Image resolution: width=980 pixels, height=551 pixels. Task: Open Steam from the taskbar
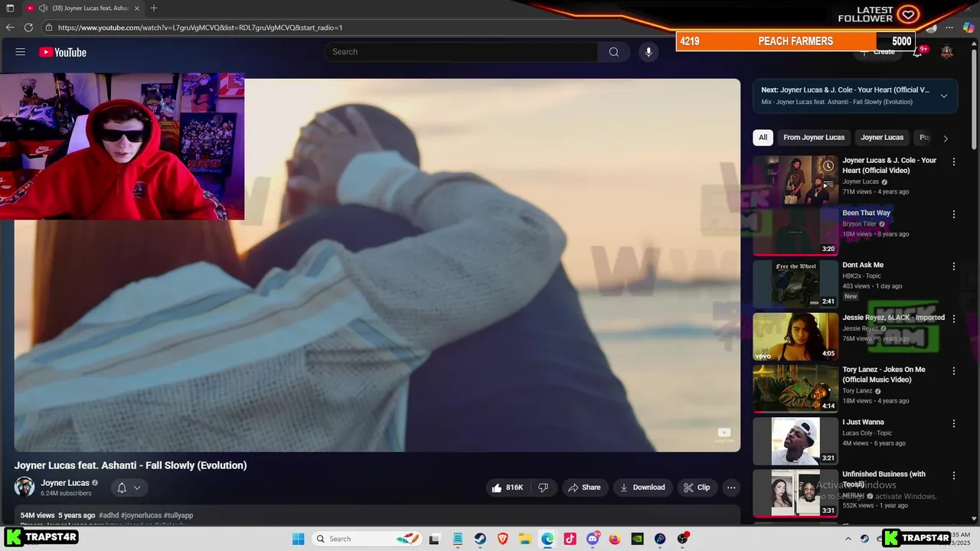click(480, 539)
